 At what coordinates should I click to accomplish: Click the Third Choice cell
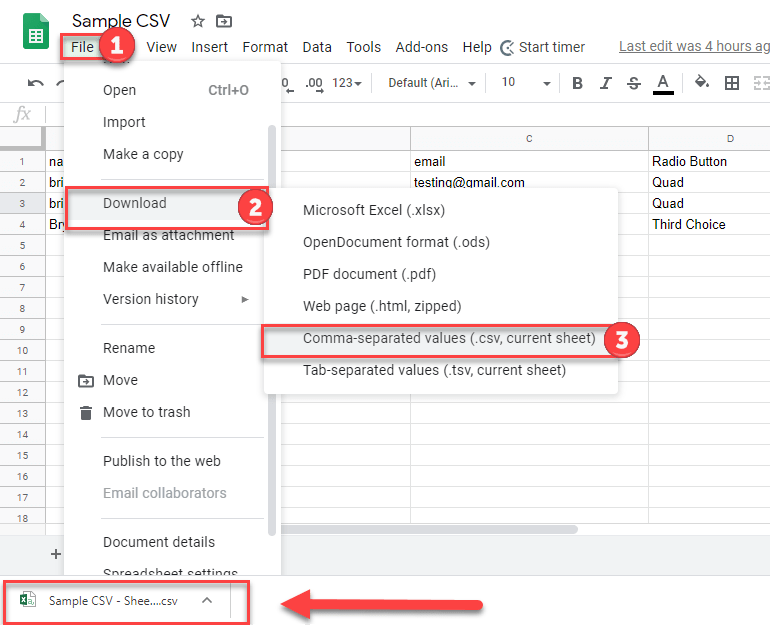[709, 224]
